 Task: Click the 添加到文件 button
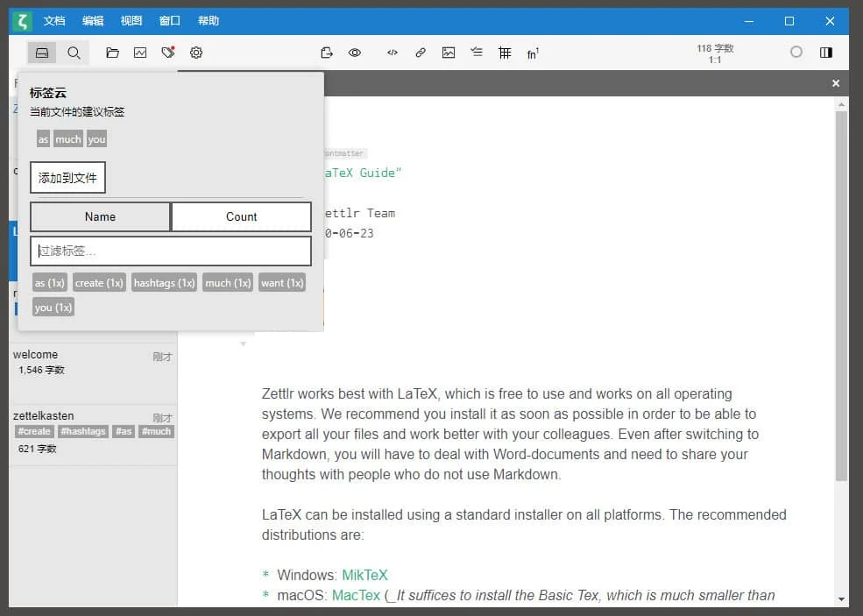click(x=67, y=178)
